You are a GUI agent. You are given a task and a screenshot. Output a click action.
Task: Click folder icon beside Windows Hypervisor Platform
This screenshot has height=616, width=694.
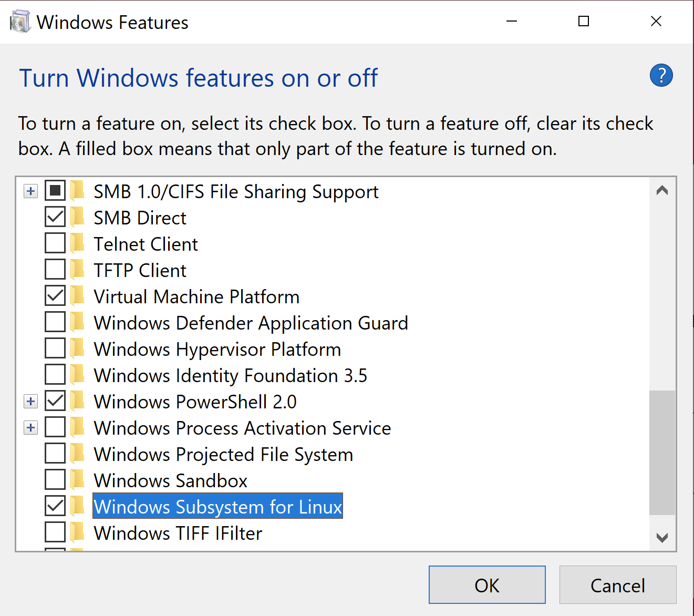tap(78, 348)
